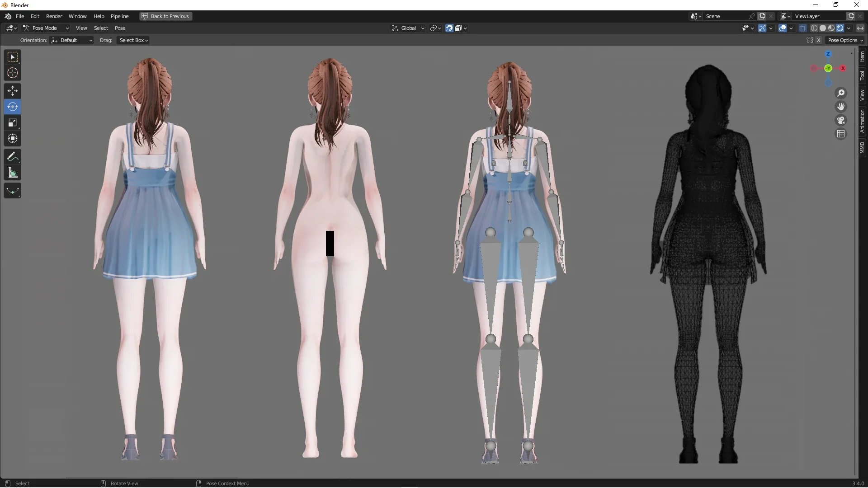The image size is (868, 488).
Task: Select the Scale tool
Action: 12,122
